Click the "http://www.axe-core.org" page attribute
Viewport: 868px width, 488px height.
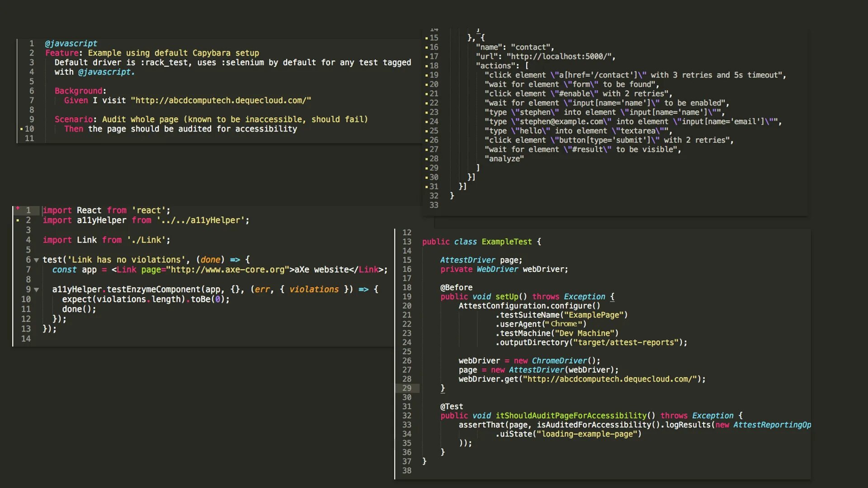pyautogui.click(x=227, y=270)
